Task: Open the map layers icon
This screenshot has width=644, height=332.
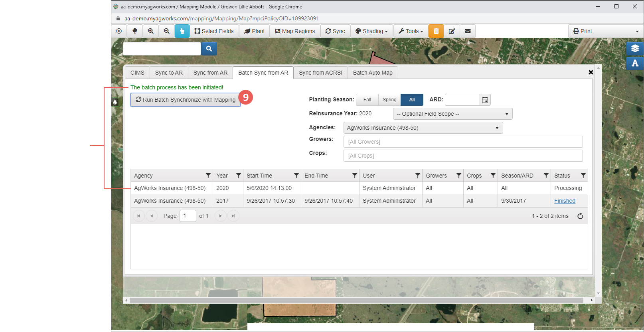Action: [635, 49]
